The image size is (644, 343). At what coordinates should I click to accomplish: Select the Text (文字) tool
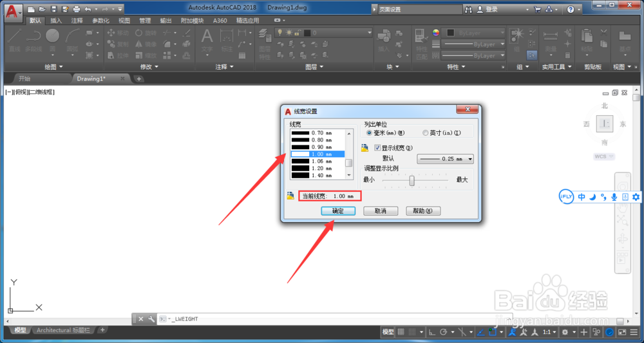[x=207, y=41]
